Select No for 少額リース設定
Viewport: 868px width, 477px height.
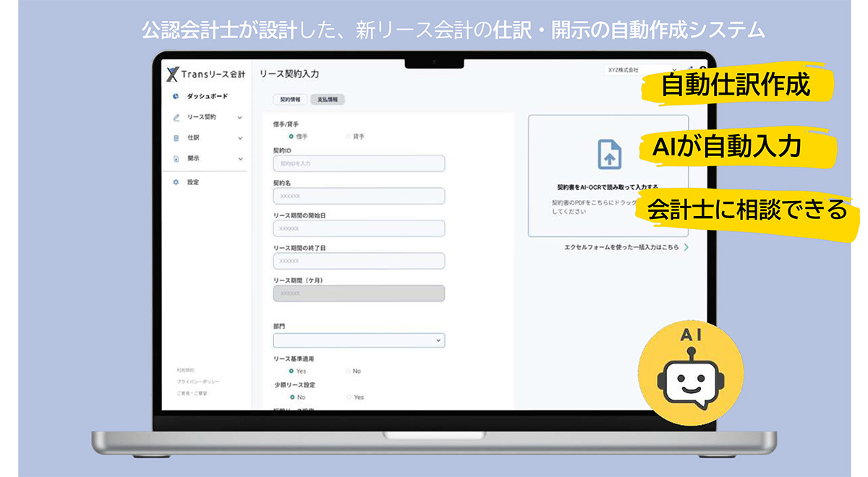click(x=291, y=397)
